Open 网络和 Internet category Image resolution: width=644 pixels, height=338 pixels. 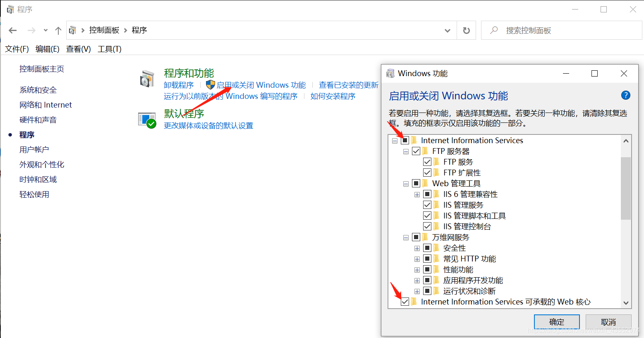point(45,105)
